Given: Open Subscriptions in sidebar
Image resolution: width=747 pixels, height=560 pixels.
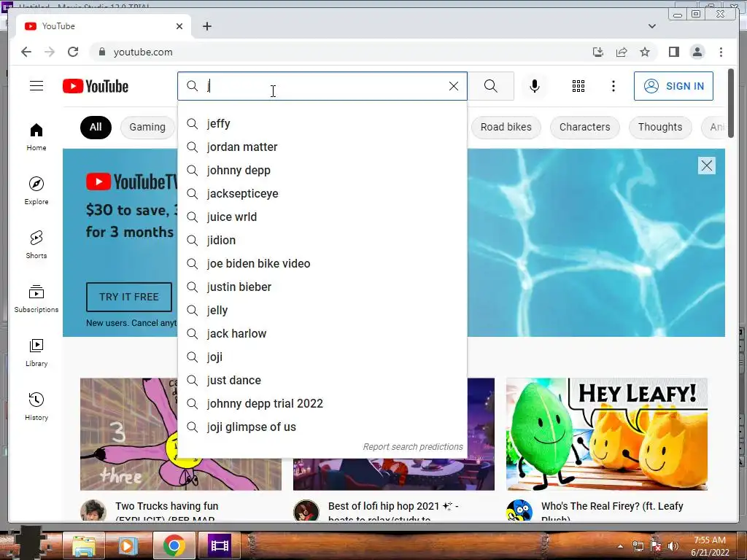Looking at the screenshot, I should [36, 298].
